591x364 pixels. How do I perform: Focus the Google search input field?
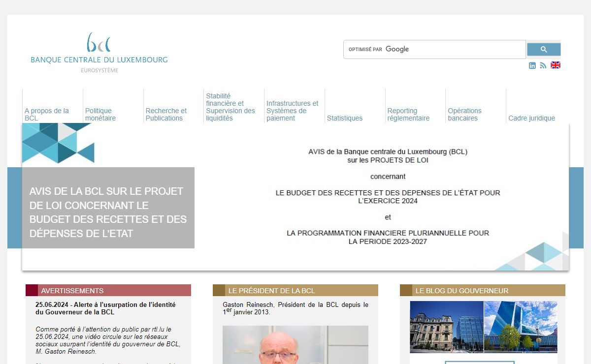[x=434, y=49]
